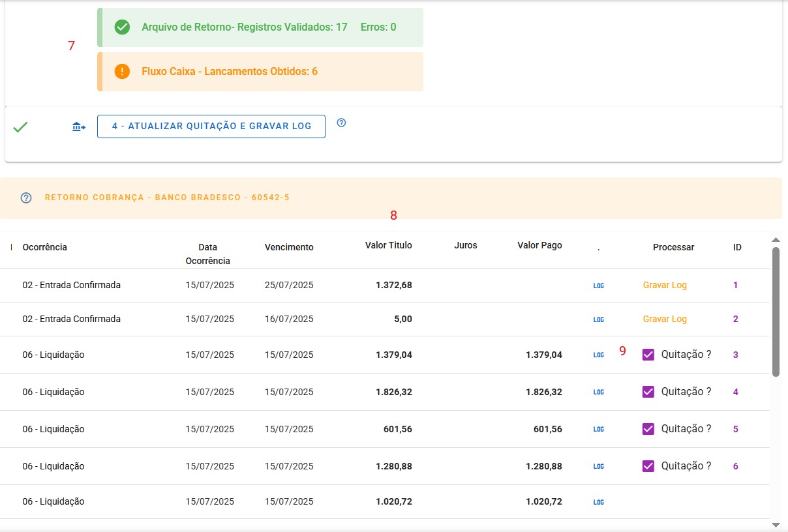Click Valor Titulo 5,00 cell
The height and width of the screenshot is (532, 788).
402,319
